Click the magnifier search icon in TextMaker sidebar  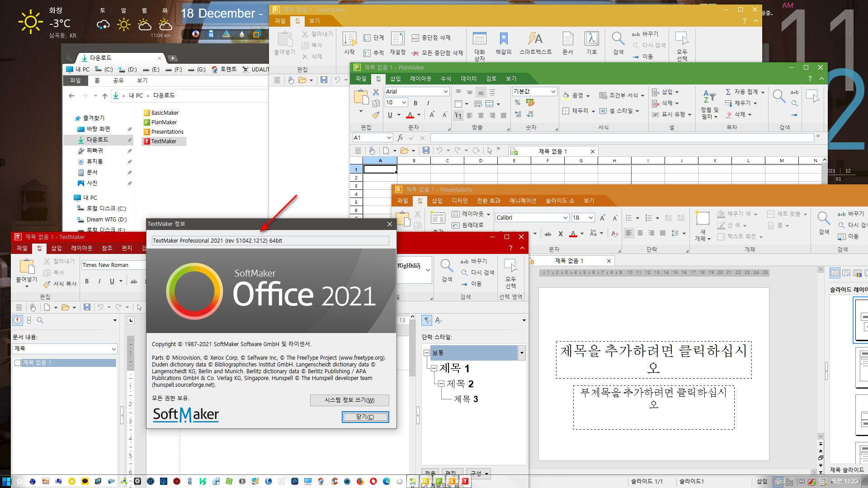click(x=40, y=320)
